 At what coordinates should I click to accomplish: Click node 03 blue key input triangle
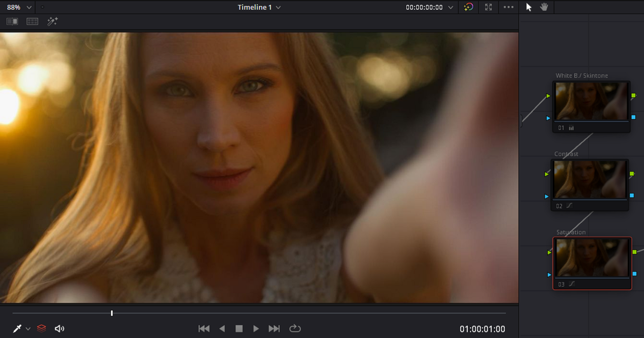tap(549, 275)
